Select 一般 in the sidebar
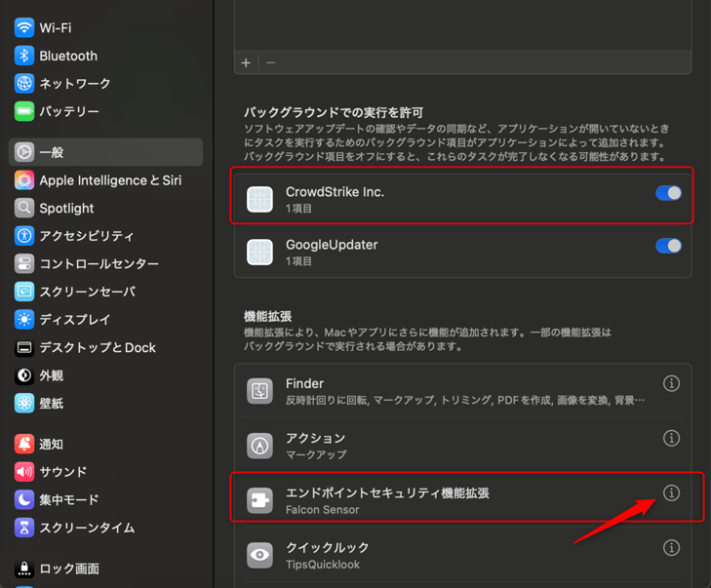The image size is (711, 588). [105, 152]
